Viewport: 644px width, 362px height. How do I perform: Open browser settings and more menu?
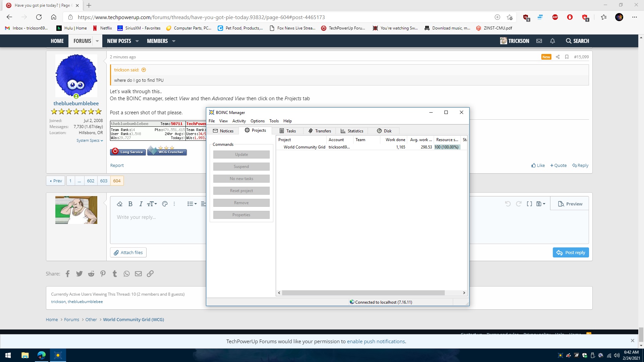pos(634,17)
